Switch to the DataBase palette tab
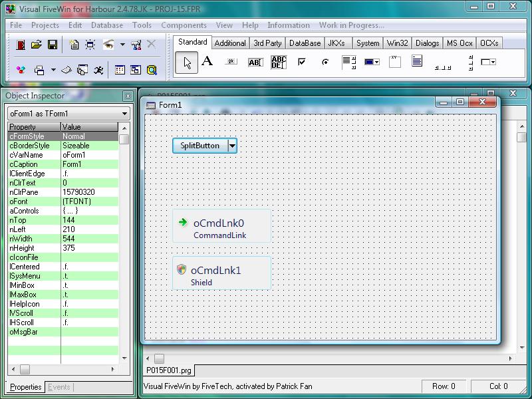Image resolution: width=532 pixels, height=399 pixels. (305, 43)
